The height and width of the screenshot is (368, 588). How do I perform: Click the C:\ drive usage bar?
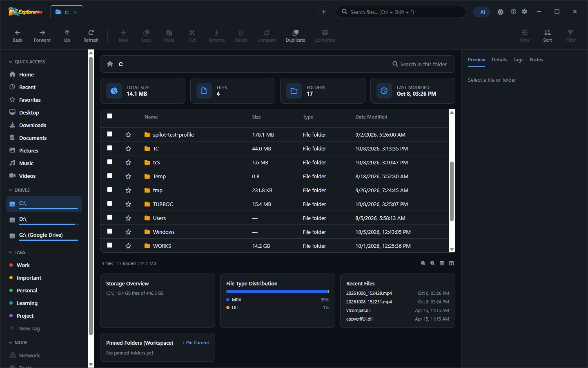[x=49, y=209]
